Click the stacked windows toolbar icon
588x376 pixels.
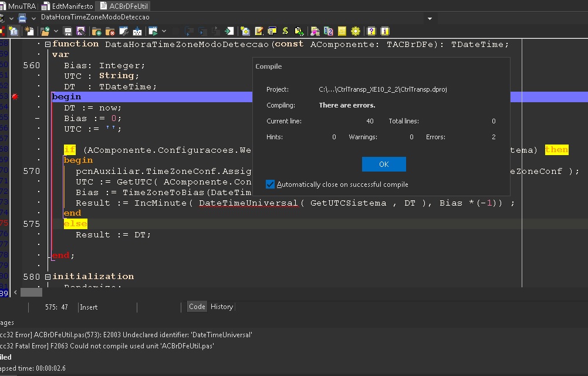click(x=272, y=31)
